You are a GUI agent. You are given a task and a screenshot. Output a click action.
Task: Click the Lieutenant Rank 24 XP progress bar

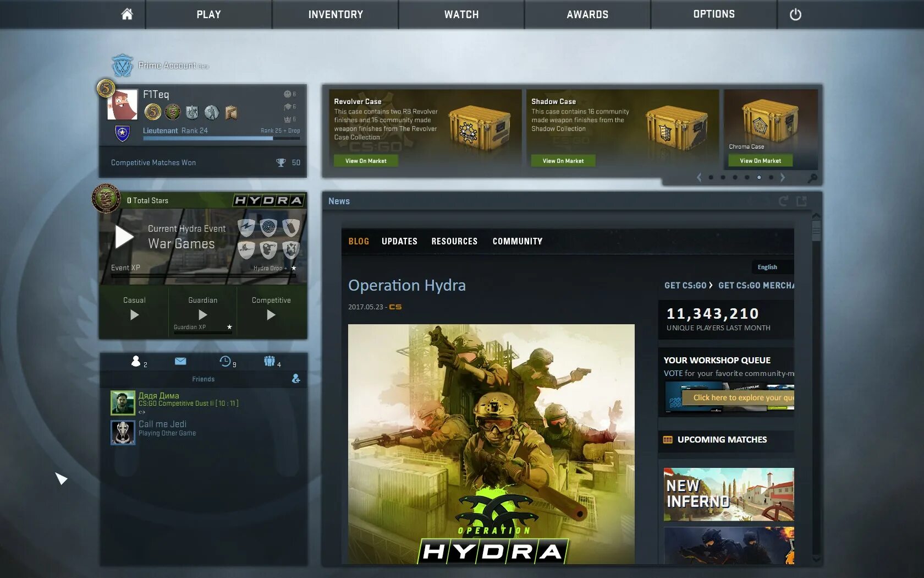(x=222, y=138)
